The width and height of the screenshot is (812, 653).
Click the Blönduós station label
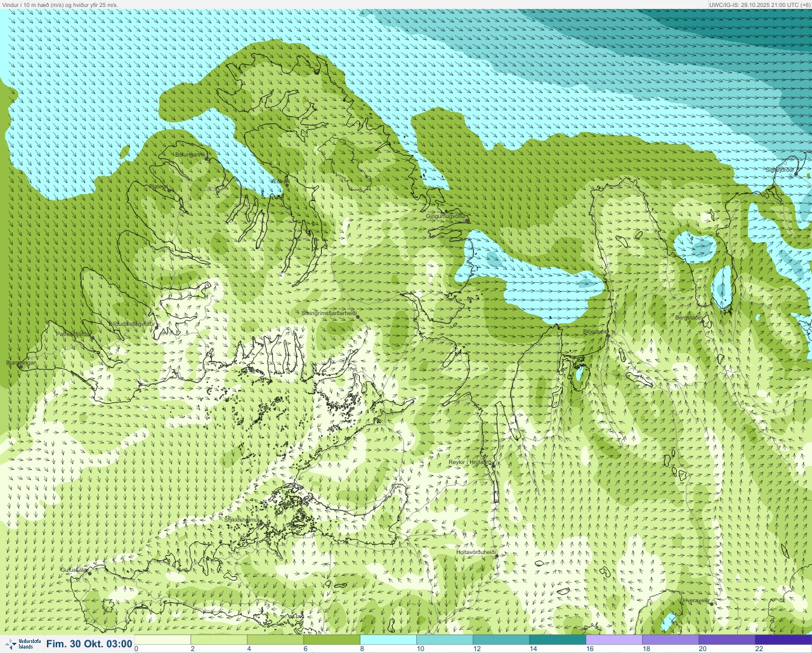(595, 332)
